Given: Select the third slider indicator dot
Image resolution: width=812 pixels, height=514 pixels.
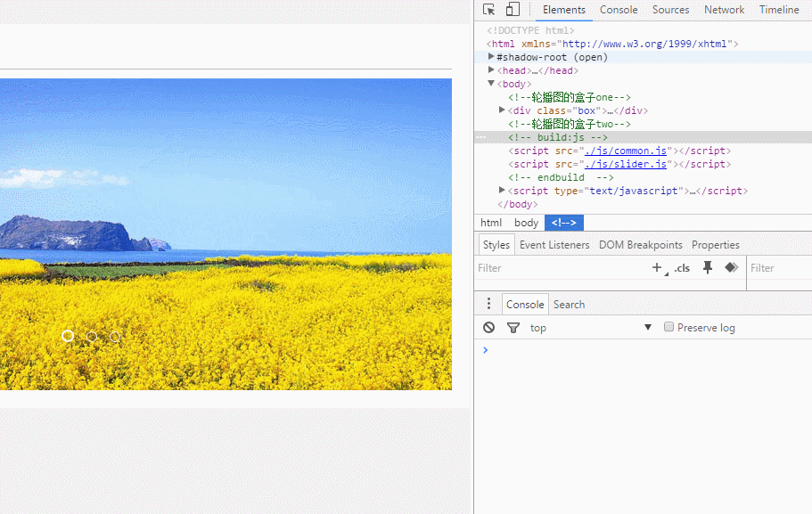Looking at the screenshot, I should click(x=115, y=337).
